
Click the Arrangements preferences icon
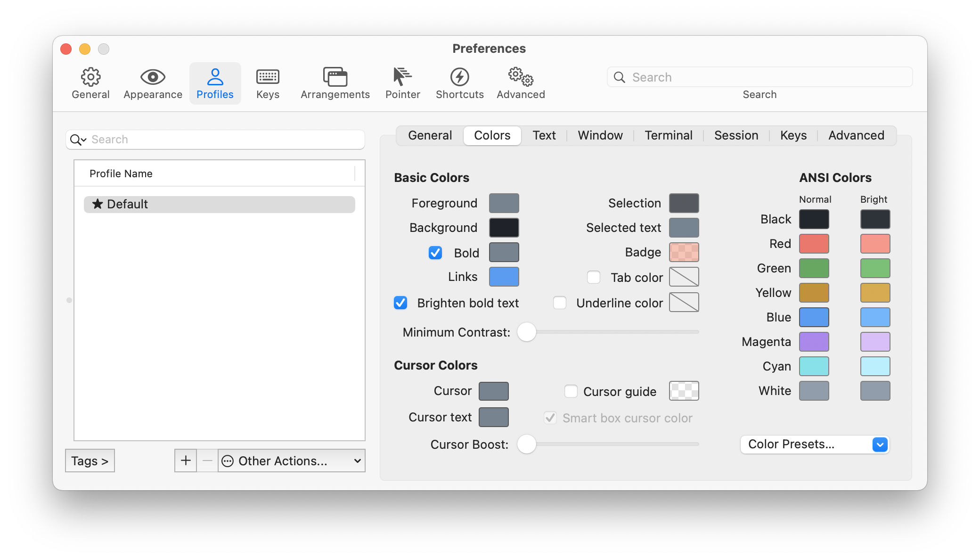pyautogui.click(x=335, y=81)
